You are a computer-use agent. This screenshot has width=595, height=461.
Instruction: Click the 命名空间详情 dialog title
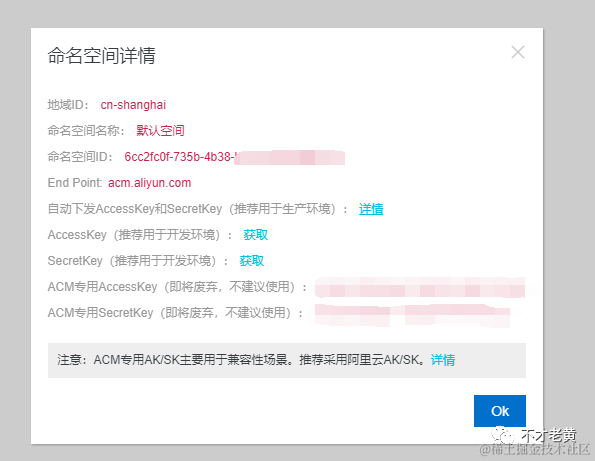click(x=102, y=56)
